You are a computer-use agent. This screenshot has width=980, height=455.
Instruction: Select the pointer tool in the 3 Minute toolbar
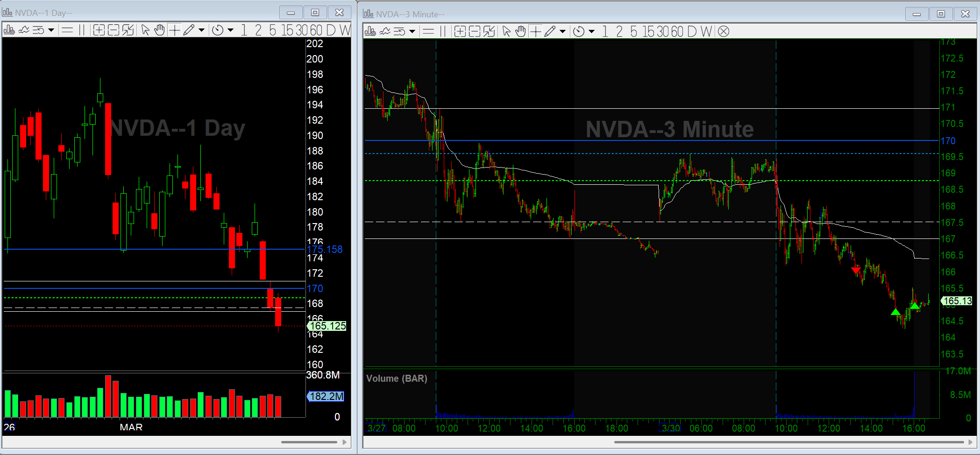506,31
